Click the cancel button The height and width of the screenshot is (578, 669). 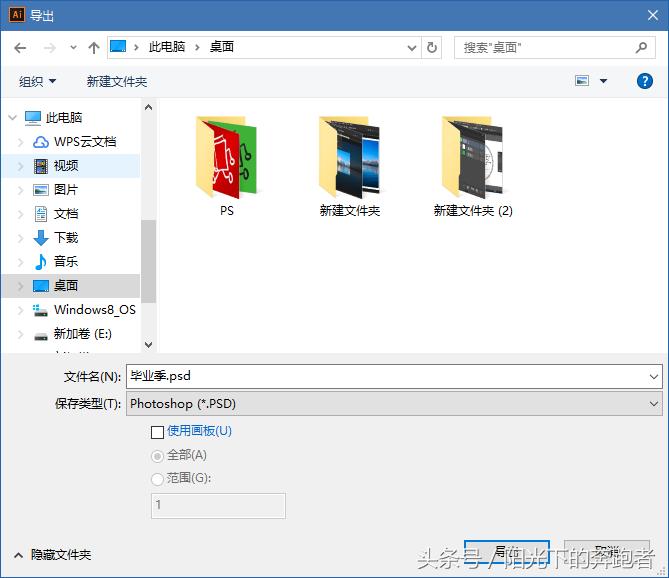coord(607,551)
